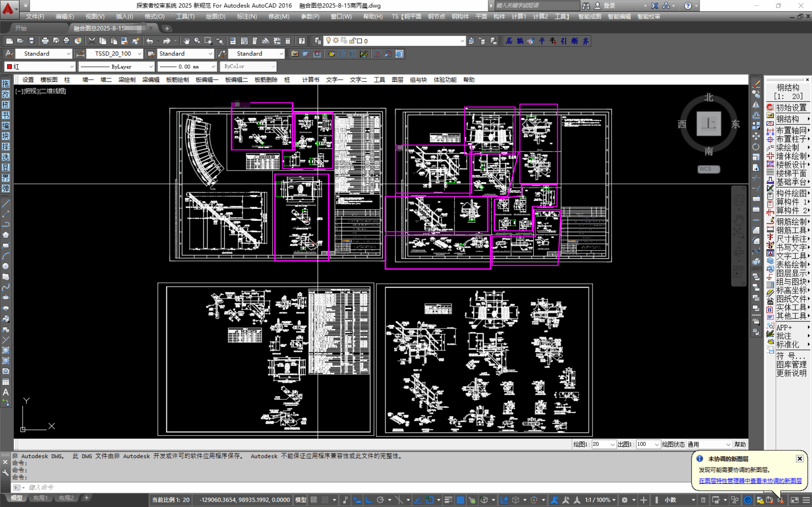Switch to the 布局1 layout tab
Image resolution: width=812 pixels, height=507 pixels.
[x=41, y=498]
